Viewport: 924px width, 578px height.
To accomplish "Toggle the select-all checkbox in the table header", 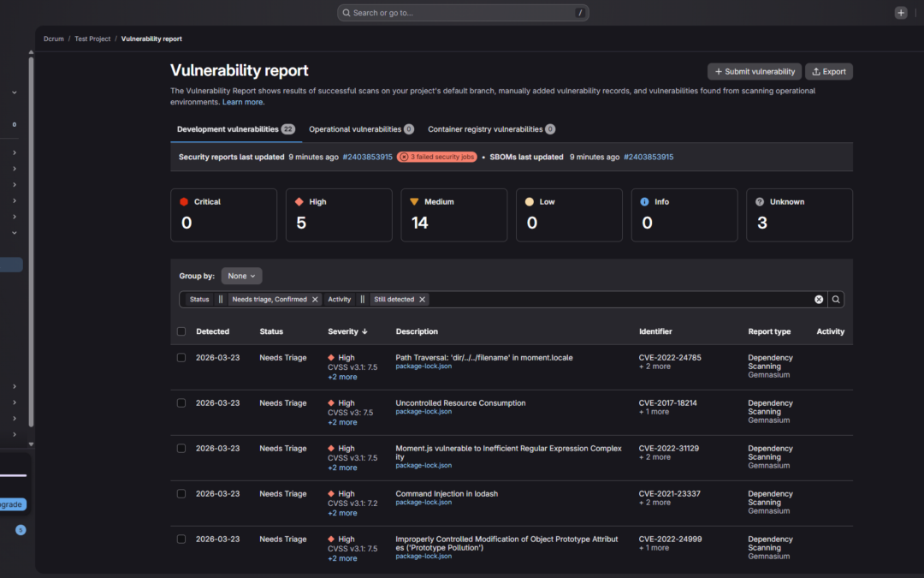I will pos(181,331).
